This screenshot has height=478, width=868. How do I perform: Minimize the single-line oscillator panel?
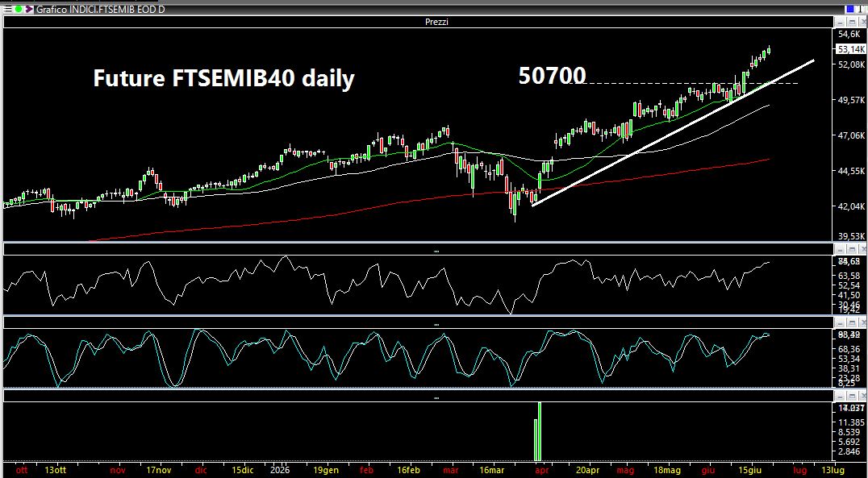pos(841,250)
